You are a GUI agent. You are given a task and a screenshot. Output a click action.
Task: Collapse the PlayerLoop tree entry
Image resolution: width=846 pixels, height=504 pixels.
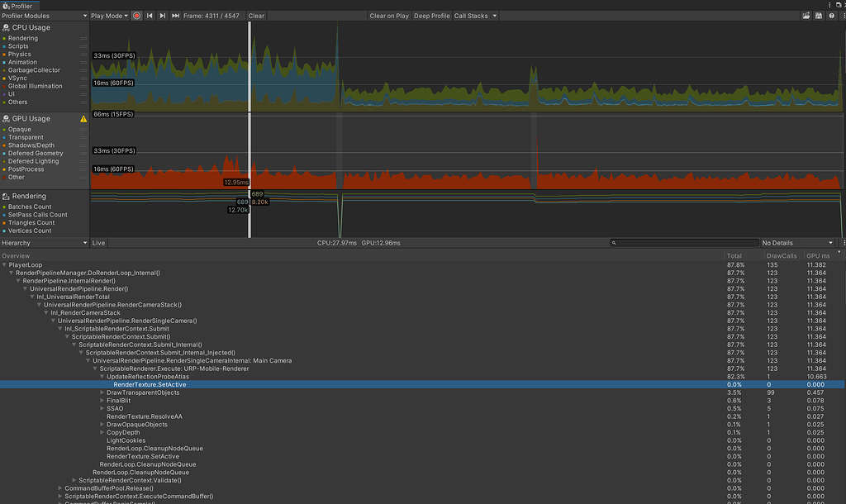tap(6, 264)
